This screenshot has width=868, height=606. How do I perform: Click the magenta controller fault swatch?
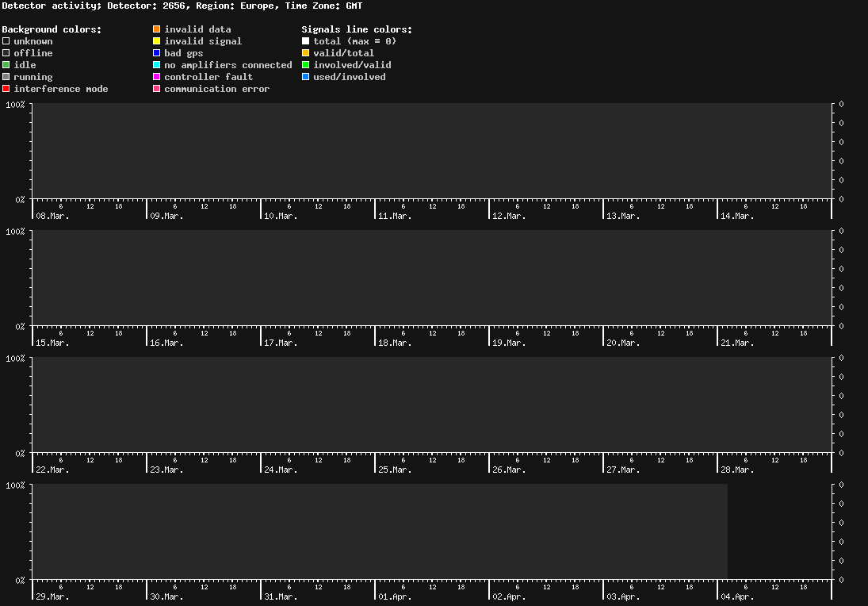click(157, 77)
